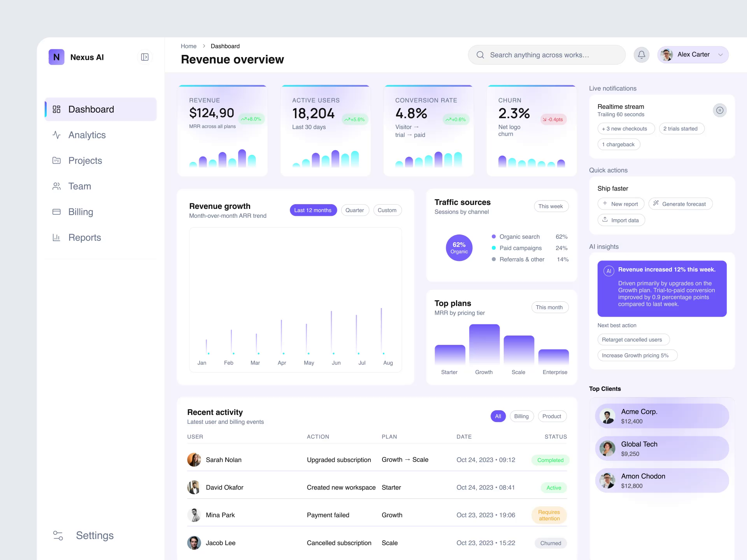Open notifications via the bell icon
The image size is (747, 560).
641,54
